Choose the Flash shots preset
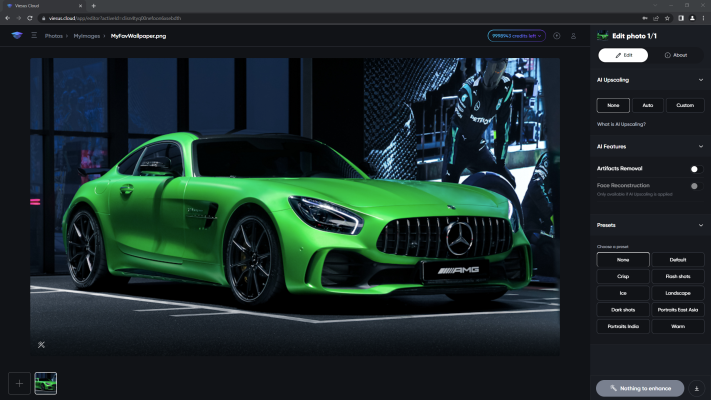This screenshot has width=711, height=400. (x=678, y=276)
